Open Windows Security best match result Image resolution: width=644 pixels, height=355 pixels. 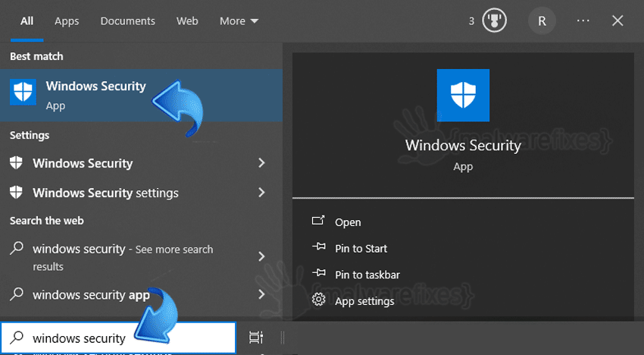coord(141,96)
